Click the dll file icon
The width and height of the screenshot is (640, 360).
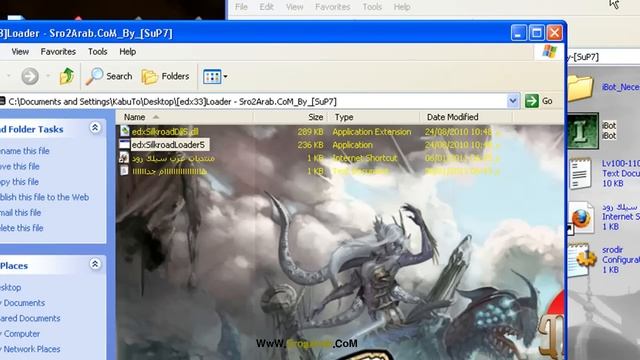coord(124,131)
